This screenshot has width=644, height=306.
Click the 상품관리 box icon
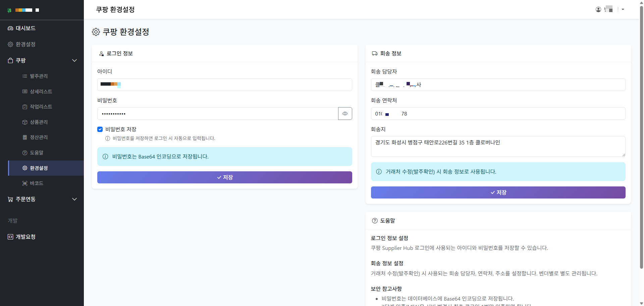pos(25,122)
